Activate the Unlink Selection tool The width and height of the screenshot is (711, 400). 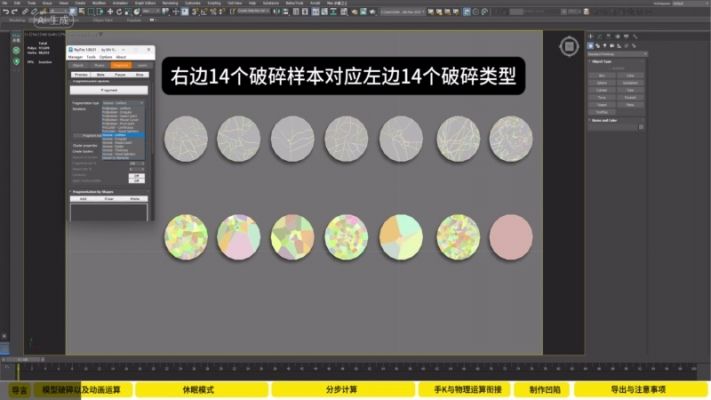point(34,12)
